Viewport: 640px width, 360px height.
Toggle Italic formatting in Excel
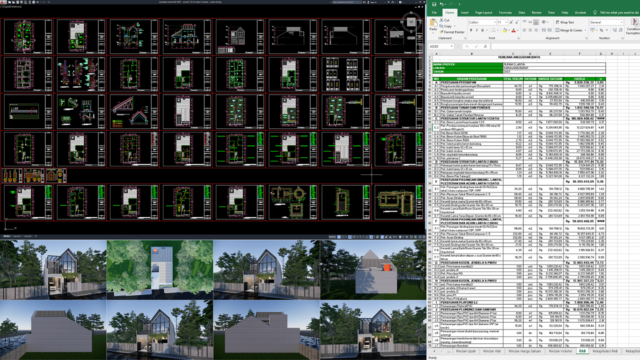(476, 30)
